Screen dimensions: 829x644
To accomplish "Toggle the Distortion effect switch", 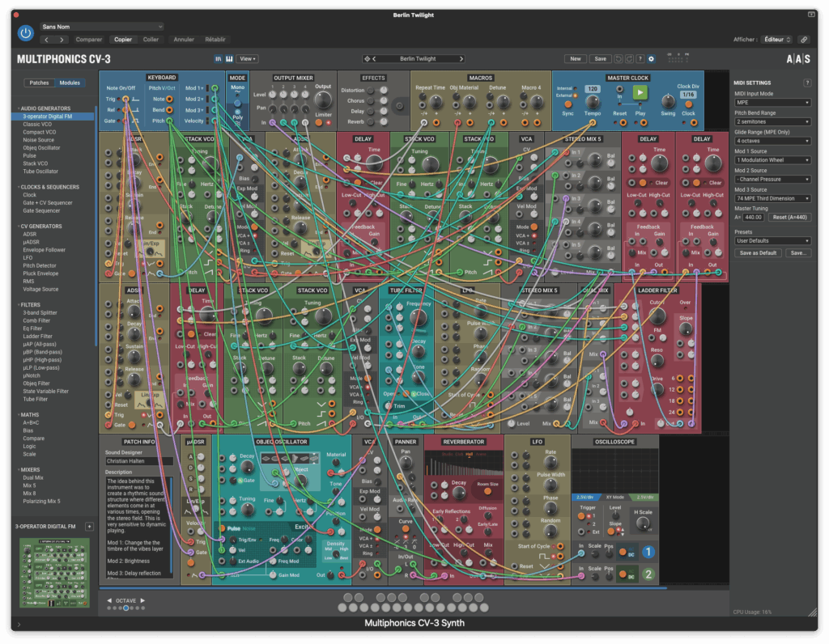I will click(x=372, y=91).
